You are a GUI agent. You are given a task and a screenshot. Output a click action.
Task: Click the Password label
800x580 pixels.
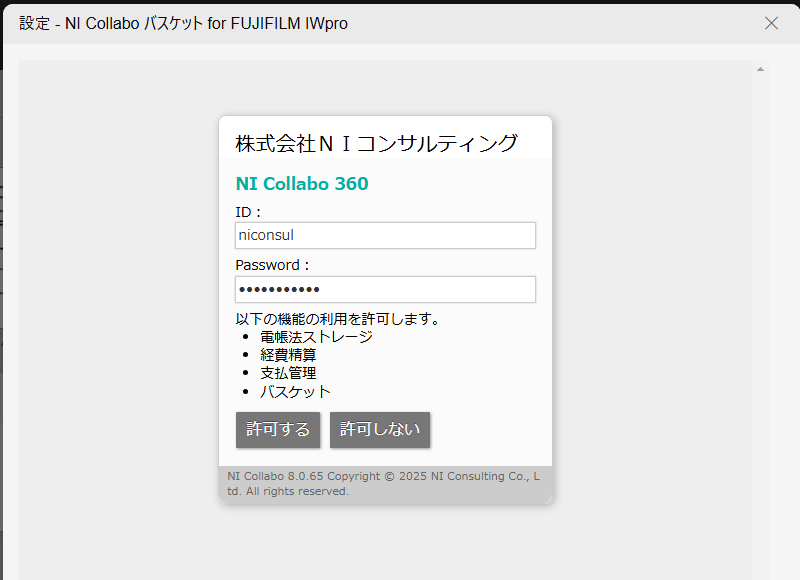[272, 265]
